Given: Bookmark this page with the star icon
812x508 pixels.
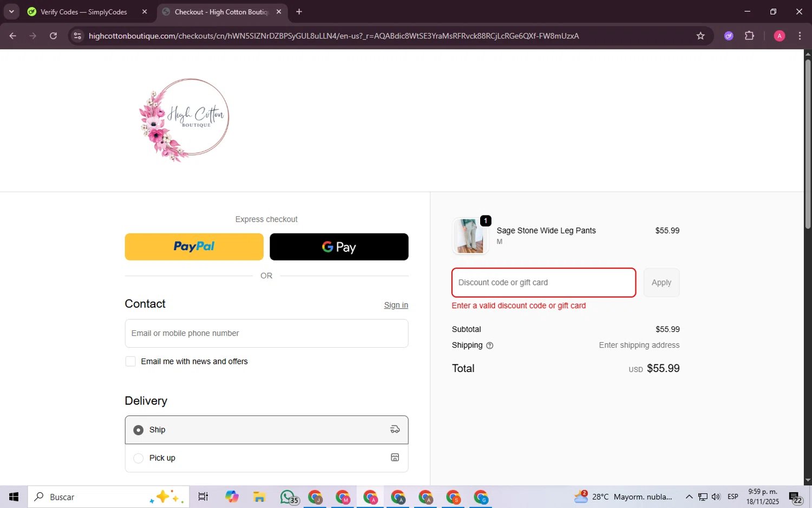Looking at the screenshot, I should coord(700,36).
